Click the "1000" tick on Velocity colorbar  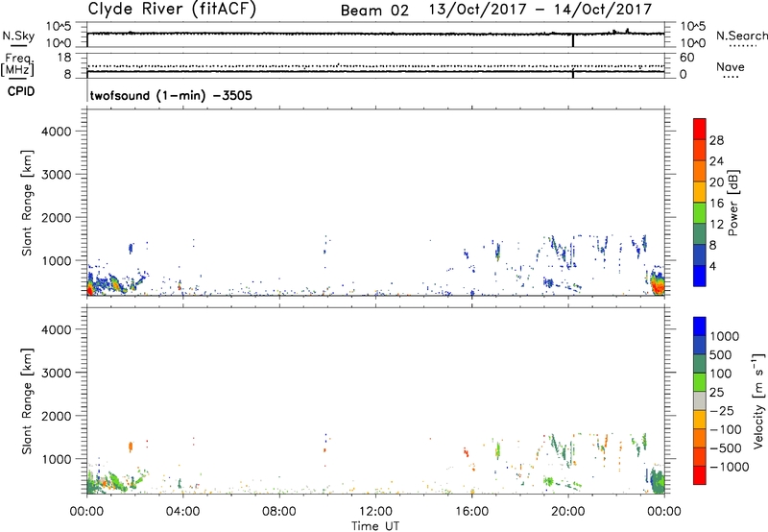point(725,336)
